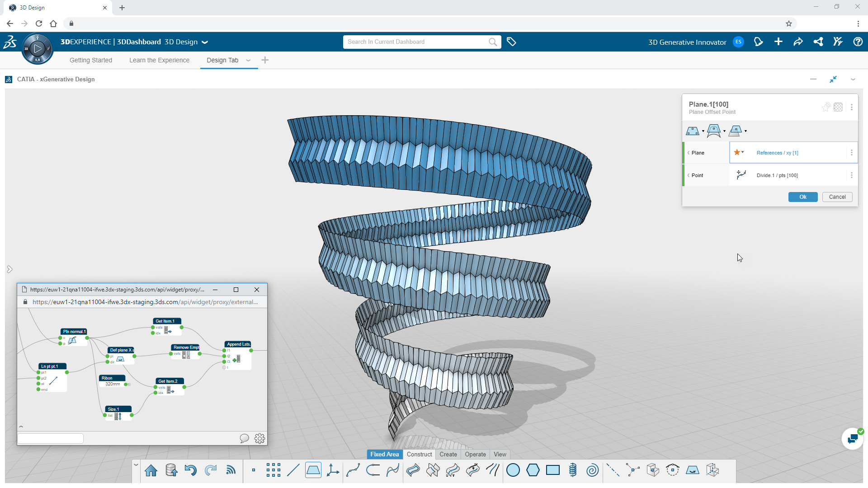Select the single Point tool
The image size is (868, 488).
click(x=254, y=470)
